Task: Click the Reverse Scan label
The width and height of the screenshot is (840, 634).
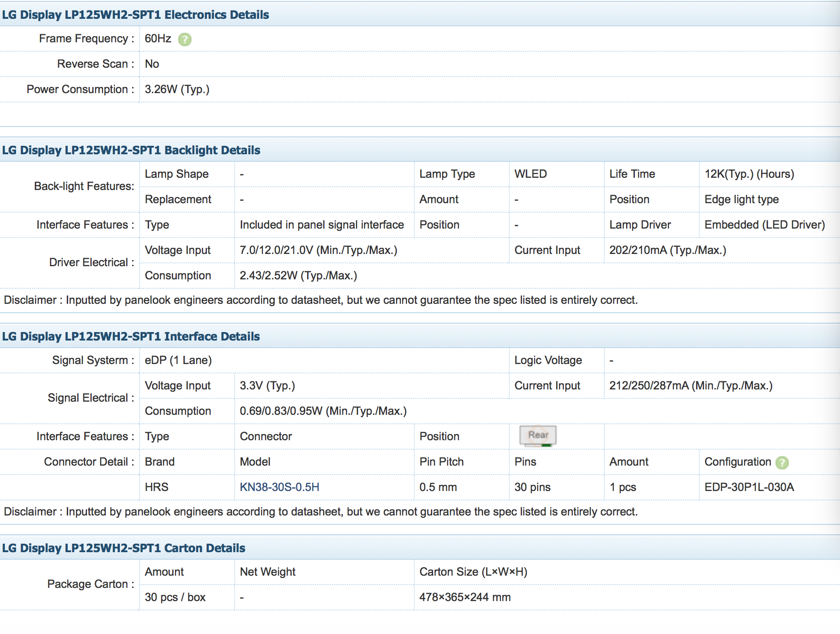Action: (x=95, y=64)
